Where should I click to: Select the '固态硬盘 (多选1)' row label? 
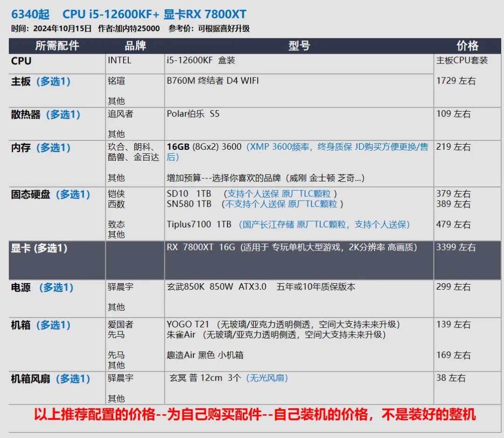50,195
